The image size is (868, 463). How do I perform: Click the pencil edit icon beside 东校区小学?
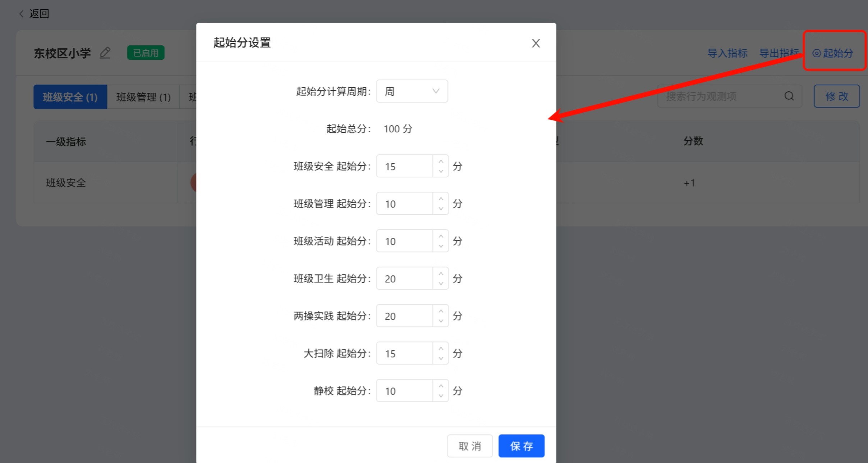coord(105,53)
